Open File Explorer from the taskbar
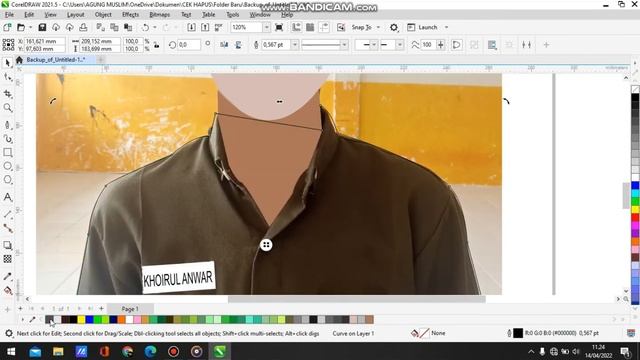 [58, 351]
